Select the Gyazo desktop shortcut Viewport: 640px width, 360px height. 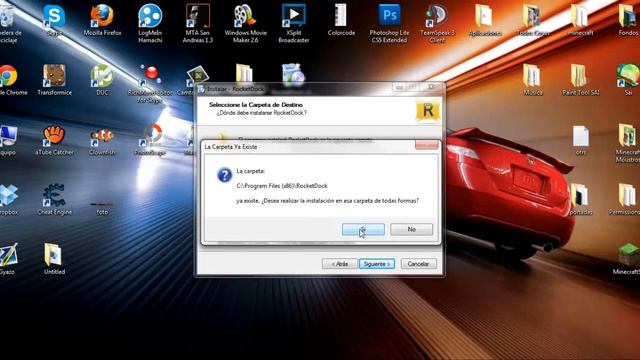pos(8,259)
